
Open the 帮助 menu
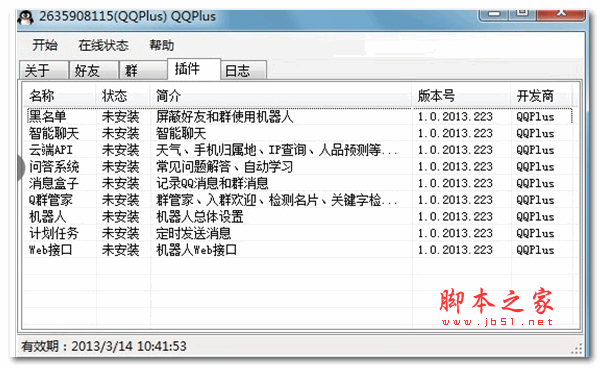(161, 45)
